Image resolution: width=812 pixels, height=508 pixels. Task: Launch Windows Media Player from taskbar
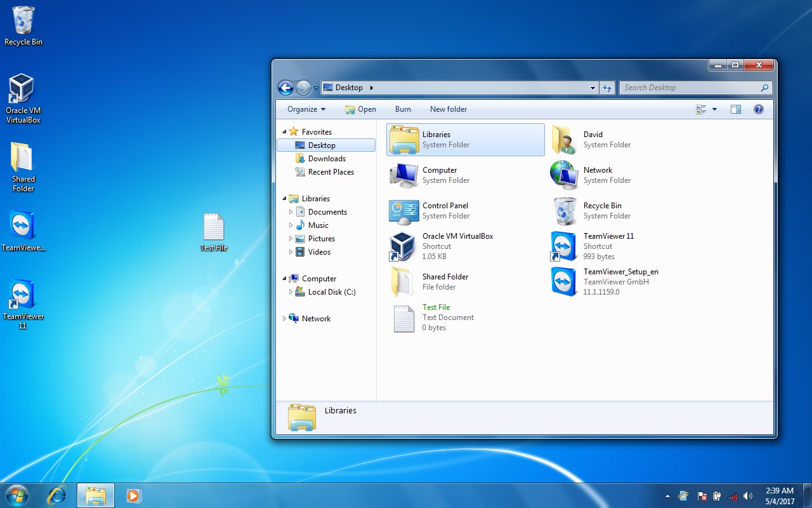tap(134, 495)
